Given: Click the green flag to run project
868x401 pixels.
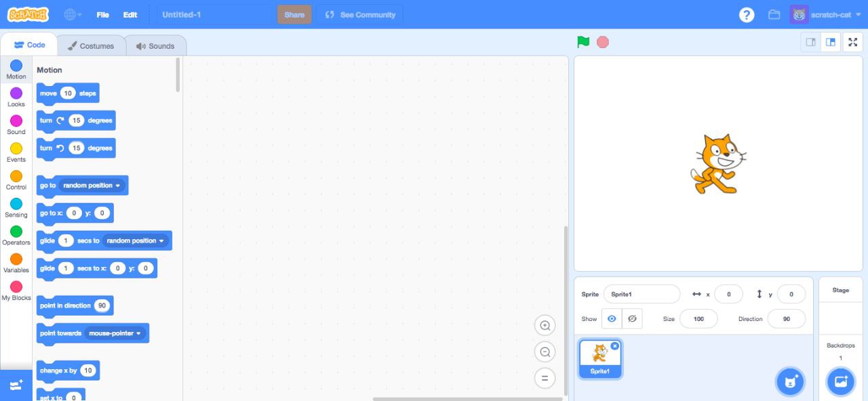Looking at the screenshot, I should pyautogui.click(x=583, y=42).
